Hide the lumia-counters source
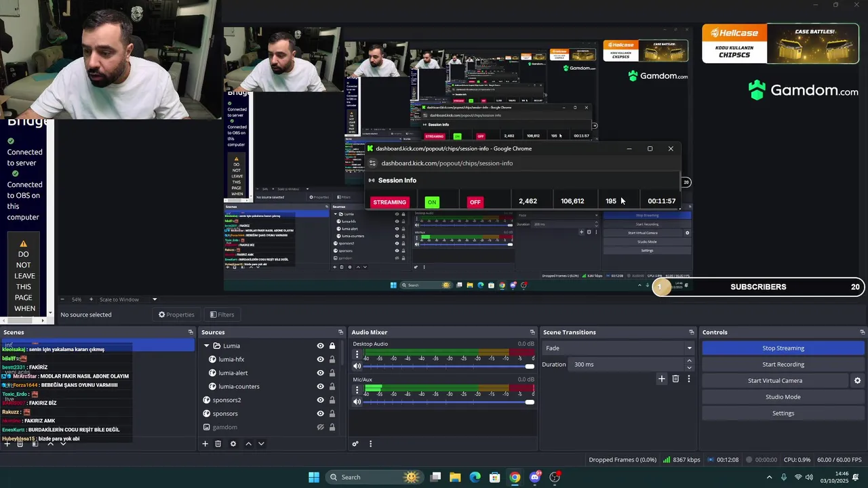 [321, 386]
